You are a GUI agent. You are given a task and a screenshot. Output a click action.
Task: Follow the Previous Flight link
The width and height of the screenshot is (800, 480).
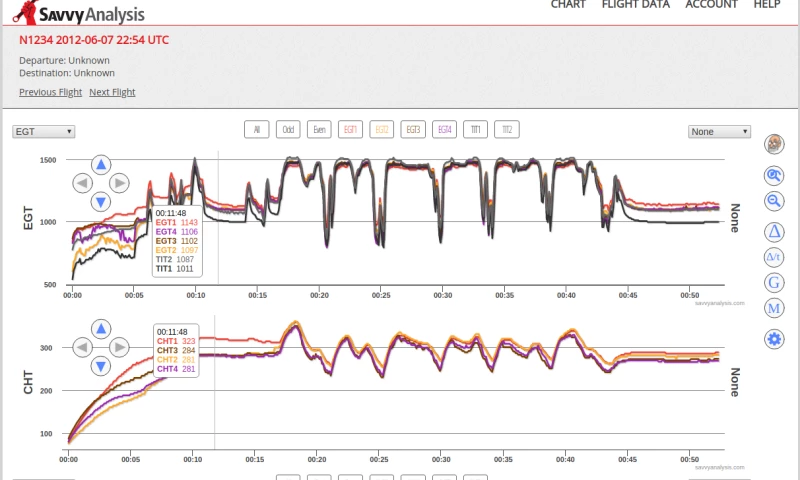(x=50, y=92)
